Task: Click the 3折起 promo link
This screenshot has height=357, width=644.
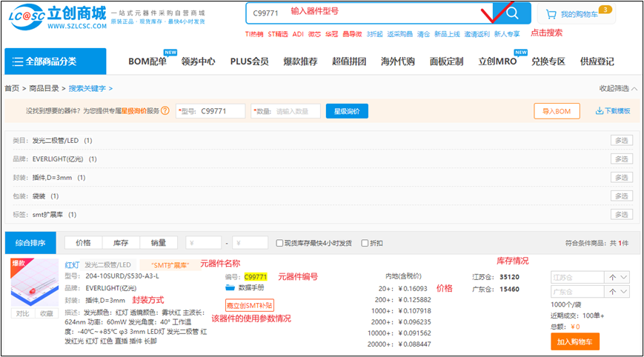Action: pyautogui.click(x=374, y=34)
